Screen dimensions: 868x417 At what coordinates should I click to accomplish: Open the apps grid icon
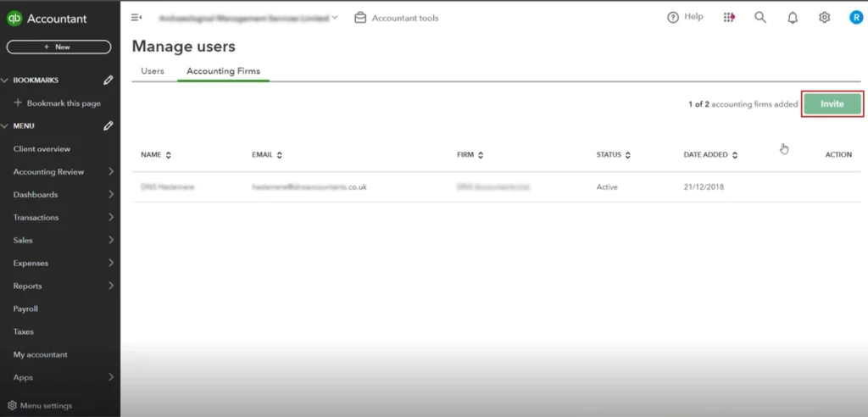[x=729, y=18]
